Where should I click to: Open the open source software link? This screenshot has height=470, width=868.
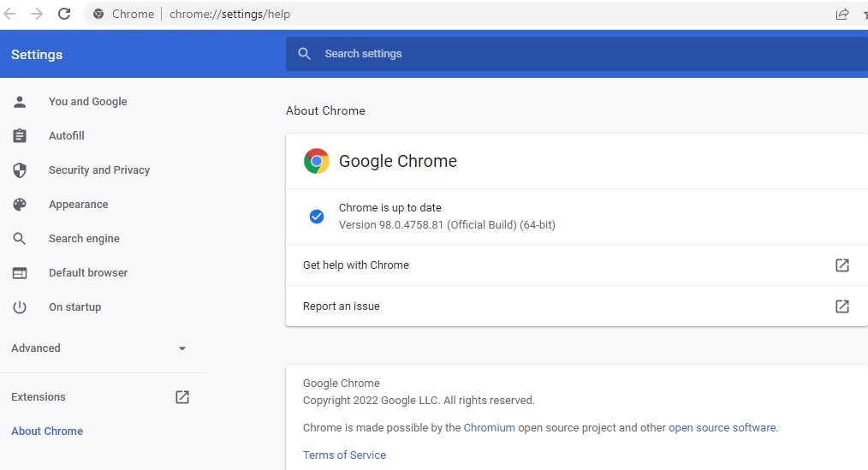click(x=722, y=428)
